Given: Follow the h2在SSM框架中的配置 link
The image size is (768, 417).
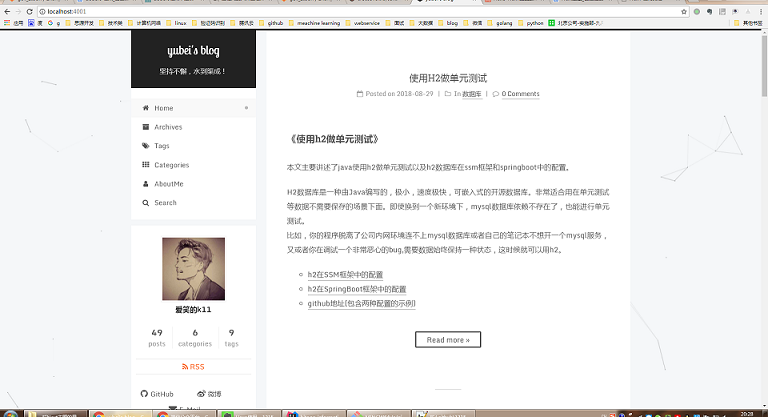Looking at the screenshot, I should click(345, 274).
